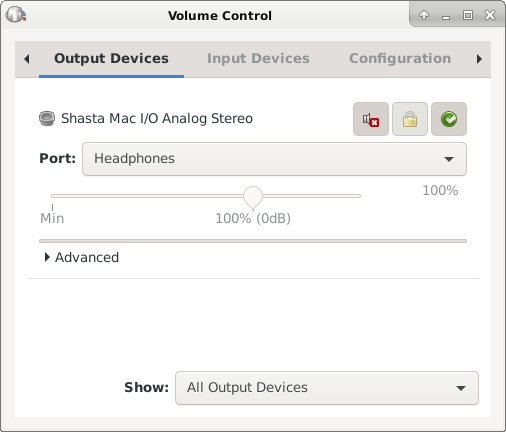Toggle the lock channels together button

(x=410, y=119)
